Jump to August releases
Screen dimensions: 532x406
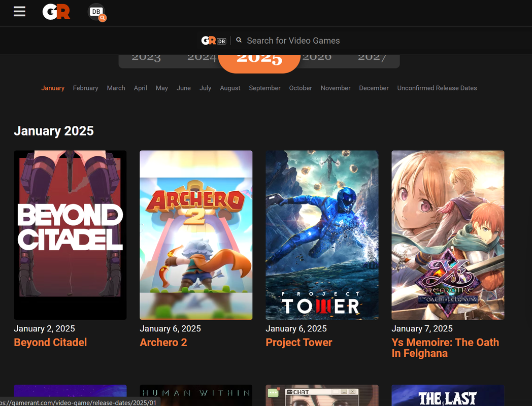click(x=230, y=88)
